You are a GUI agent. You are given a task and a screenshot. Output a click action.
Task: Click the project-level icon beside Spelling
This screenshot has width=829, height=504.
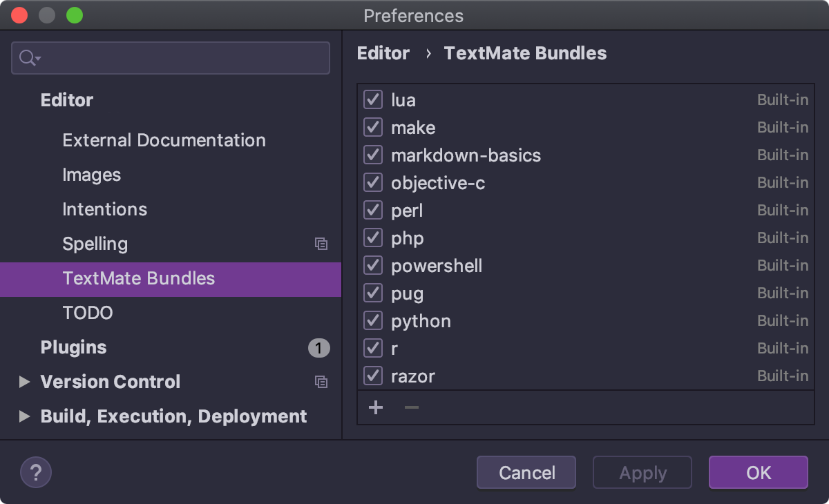point(321,244)
